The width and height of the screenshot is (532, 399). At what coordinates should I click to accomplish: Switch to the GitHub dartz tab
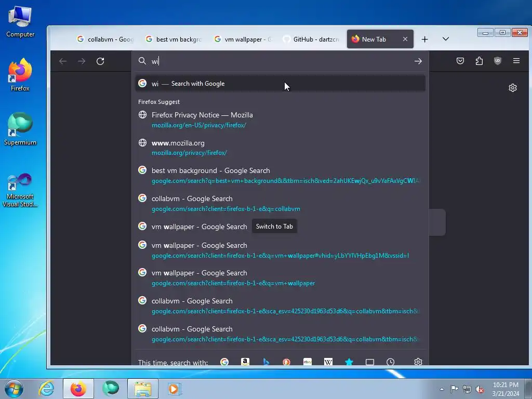312,39
